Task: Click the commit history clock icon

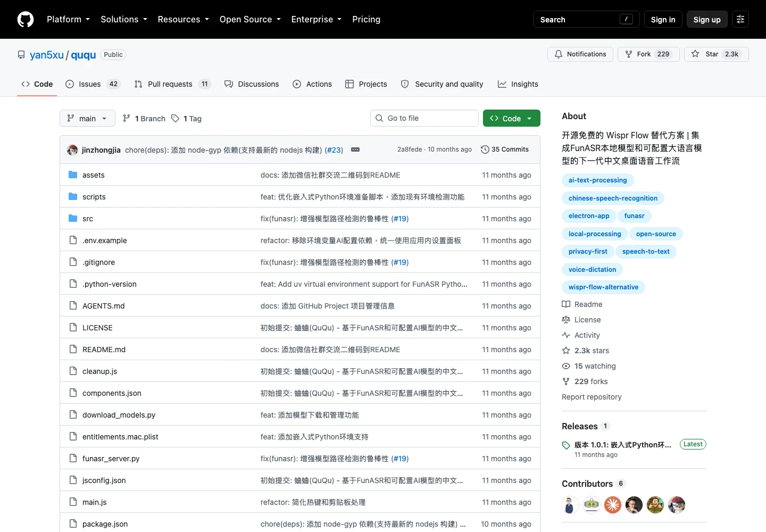Action: (485, 149)
